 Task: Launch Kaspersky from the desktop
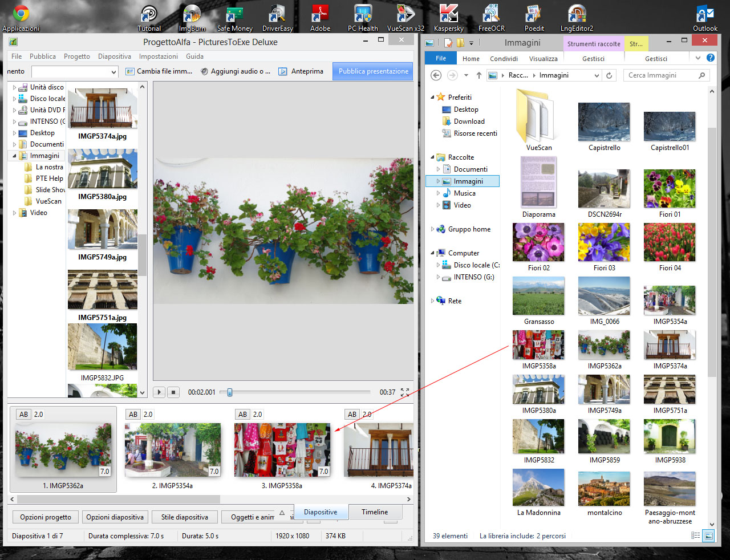448,17
